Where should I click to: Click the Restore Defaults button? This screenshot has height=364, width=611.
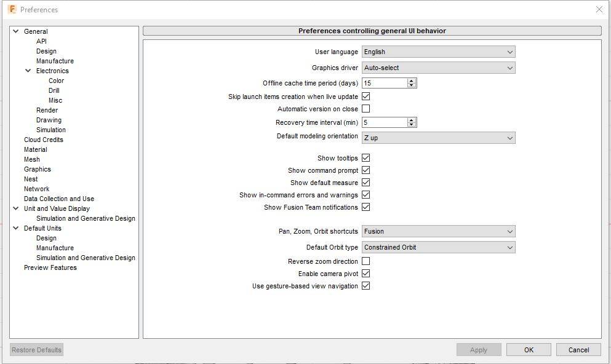[37, 350]
